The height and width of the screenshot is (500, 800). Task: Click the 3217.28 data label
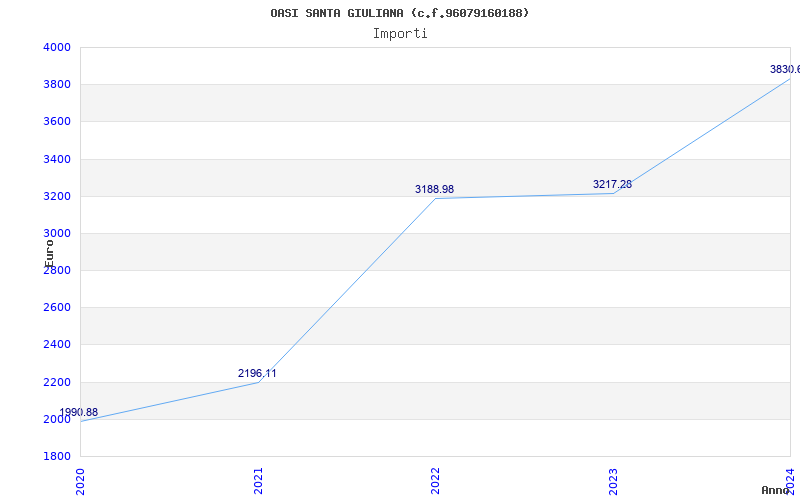(x=612, y=184)
